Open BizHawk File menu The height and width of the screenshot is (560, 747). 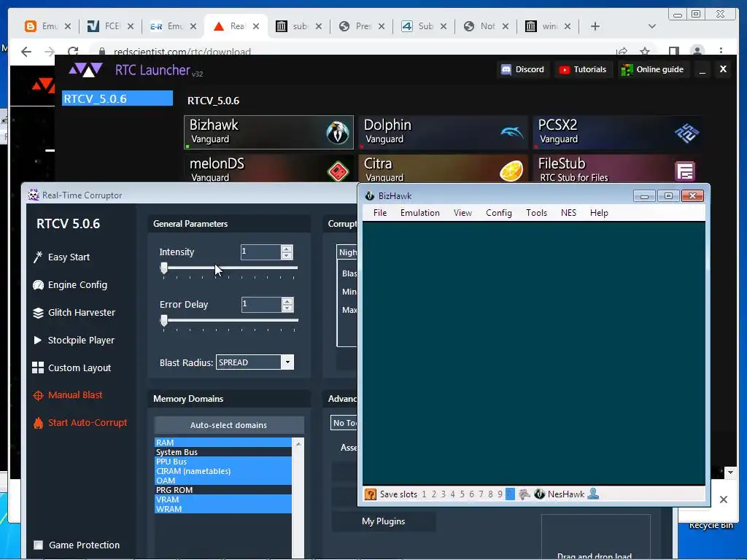pos(380,213)
